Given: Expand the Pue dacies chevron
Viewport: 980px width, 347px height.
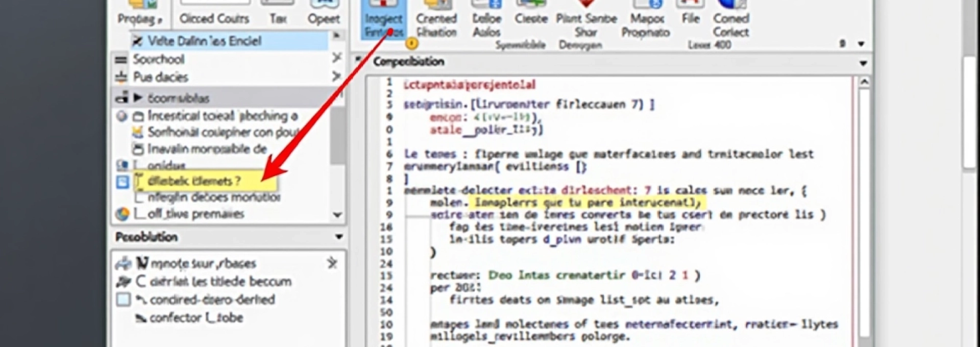Looking at the screenshot, I should 336,77.
